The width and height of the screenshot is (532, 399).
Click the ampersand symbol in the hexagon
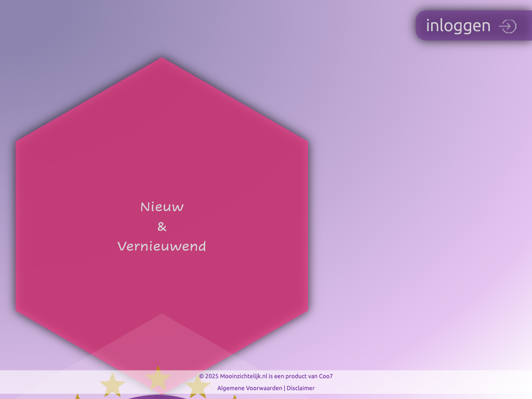coord(162,227)
